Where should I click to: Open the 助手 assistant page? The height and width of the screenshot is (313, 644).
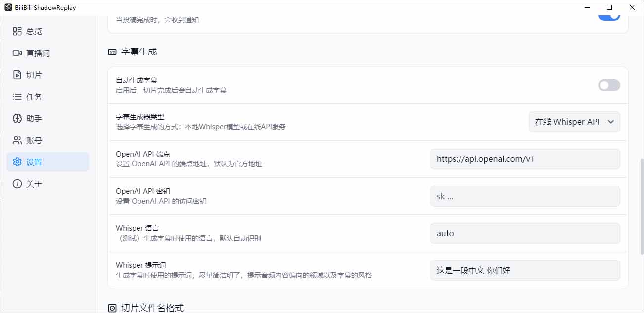click(x=48, y=118)
